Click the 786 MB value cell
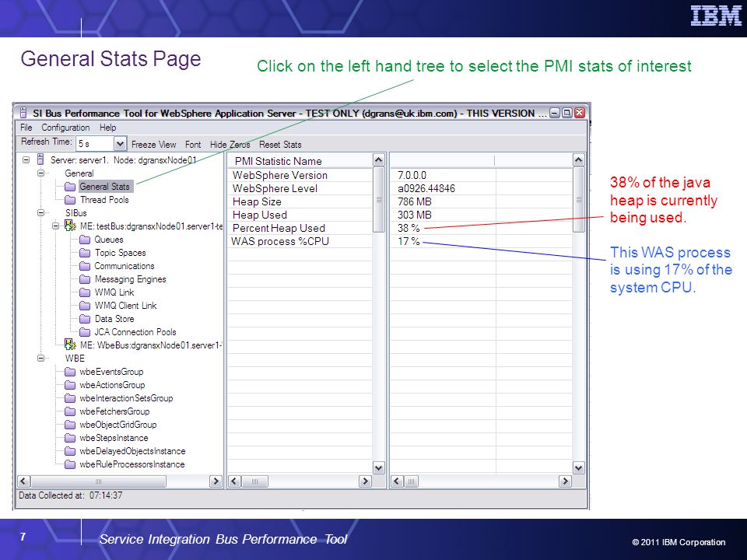Viewport: 747px width, 560px height. 443,202
